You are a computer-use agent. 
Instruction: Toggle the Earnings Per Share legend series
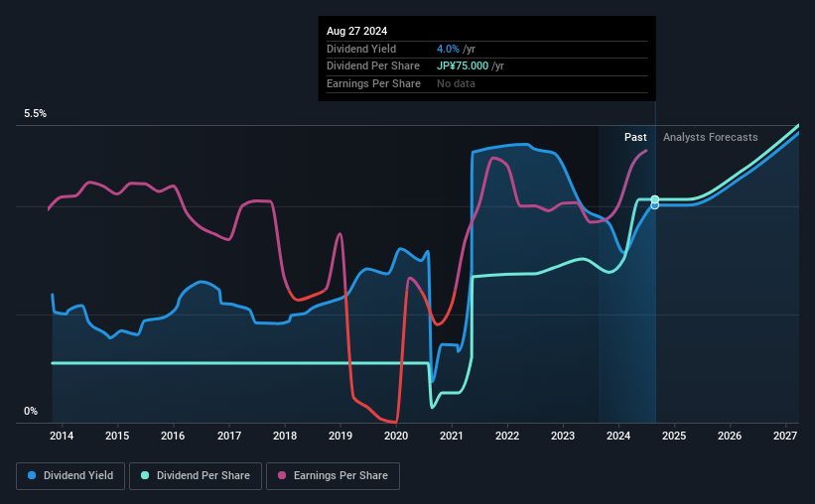pos(333,476)
